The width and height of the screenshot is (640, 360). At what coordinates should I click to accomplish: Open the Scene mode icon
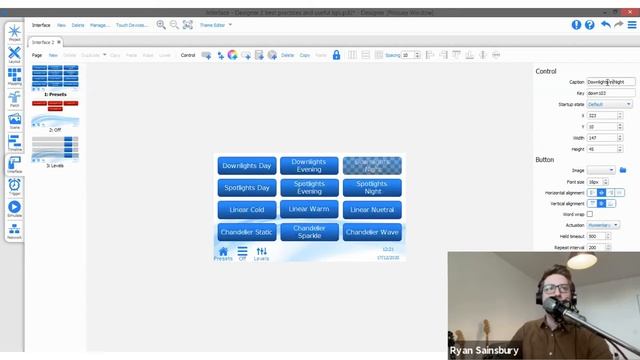click(x=14, y=121)
